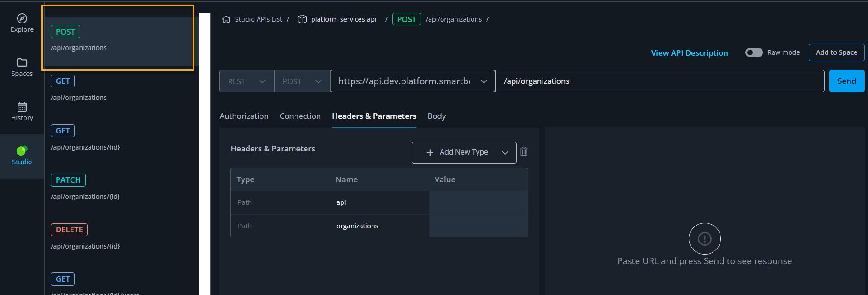The image size is (868, 295).
Task: Open the Connection tab
Action: [x=300, y=116]
